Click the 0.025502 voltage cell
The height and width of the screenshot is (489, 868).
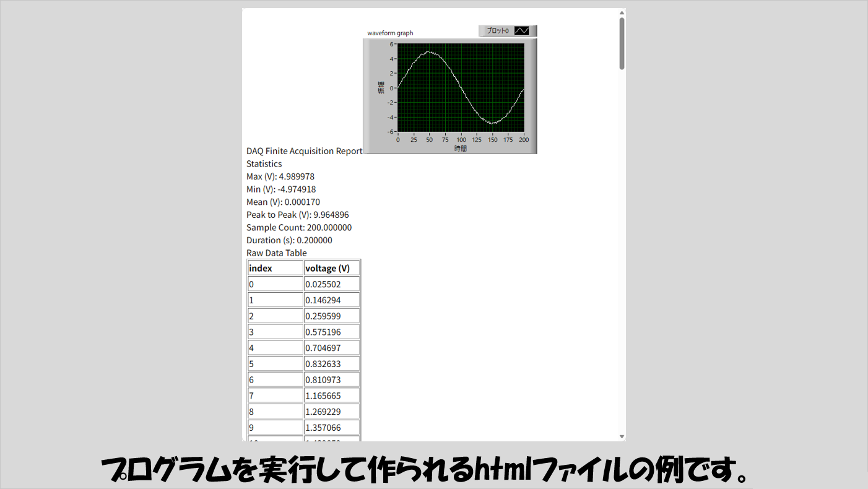[332, 284]
